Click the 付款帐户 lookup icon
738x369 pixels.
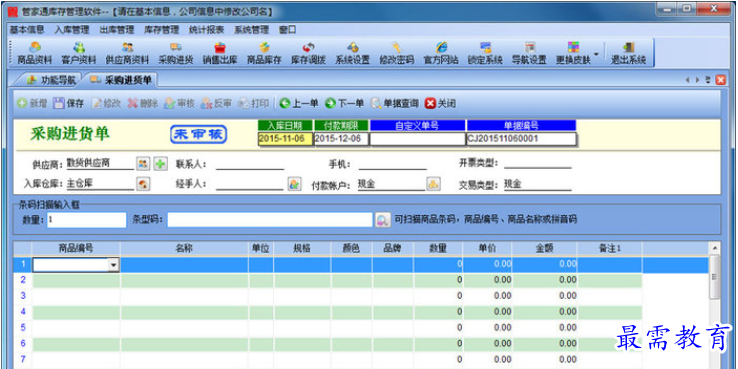433,184
